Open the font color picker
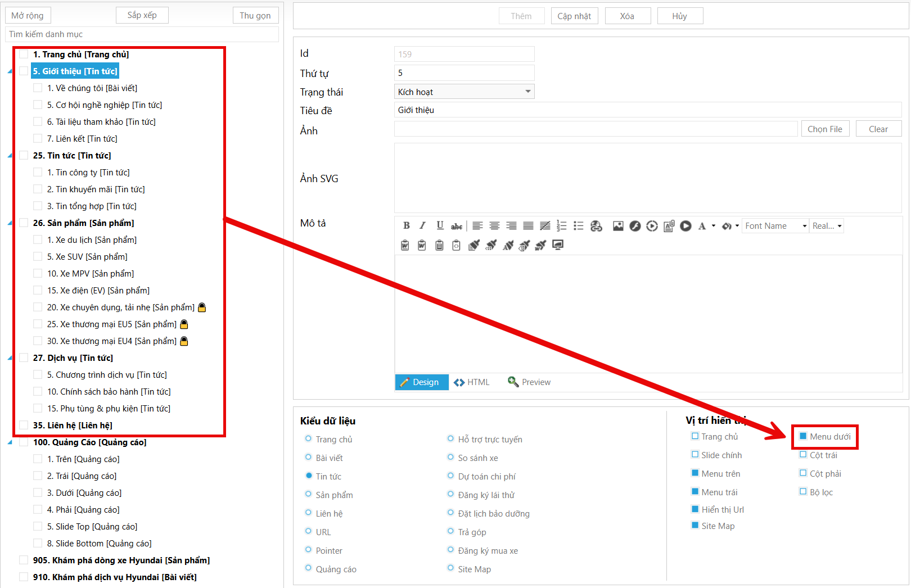 702,226
